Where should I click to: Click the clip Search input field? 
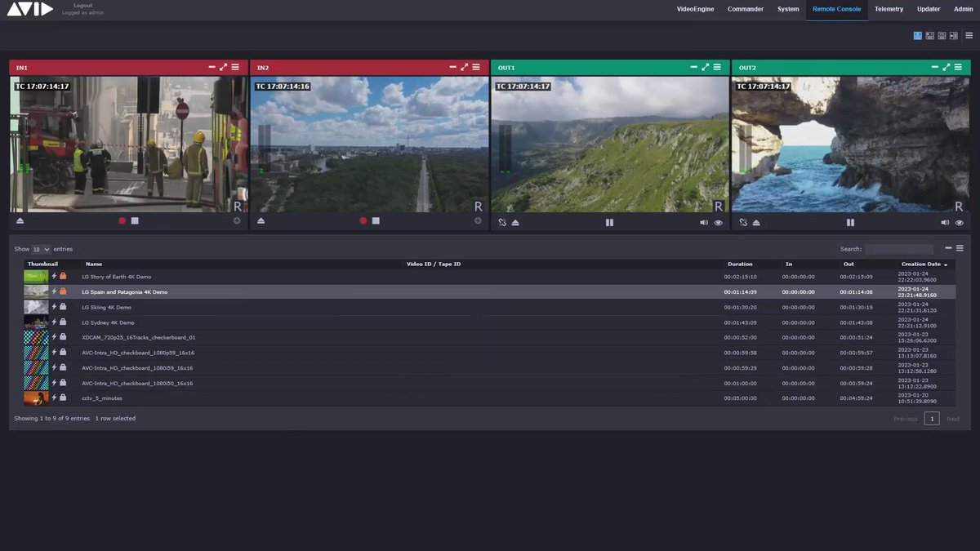pyautogui.click(x=899, y=249)
